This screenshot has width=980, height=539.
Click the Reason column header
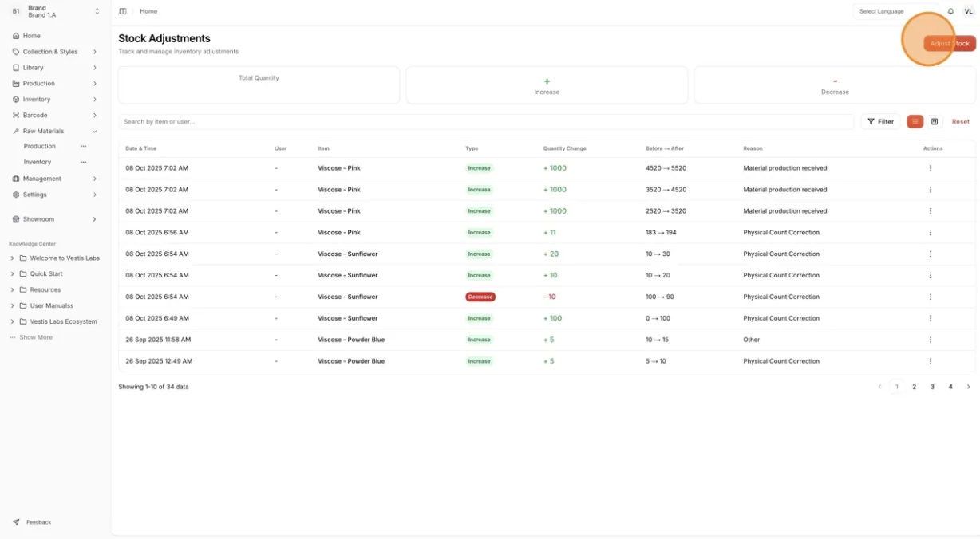[x=753, y=148]
